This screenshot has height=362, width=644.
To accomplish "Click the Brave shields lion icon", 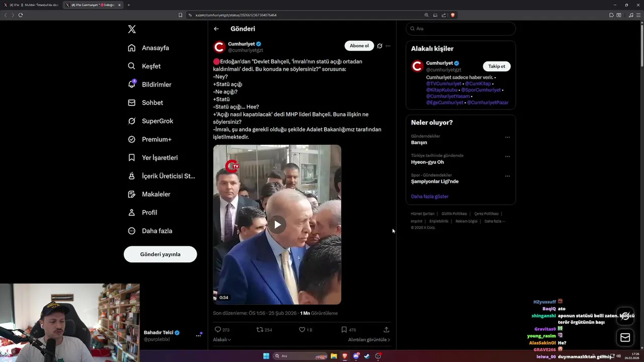I will click(x=453, y=15).
